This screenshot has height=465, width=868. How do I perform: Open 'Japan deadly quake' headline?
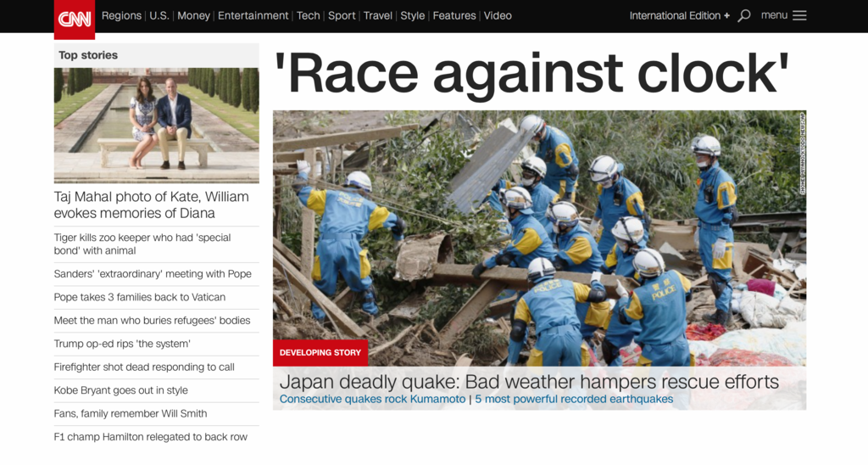(529, 381)
